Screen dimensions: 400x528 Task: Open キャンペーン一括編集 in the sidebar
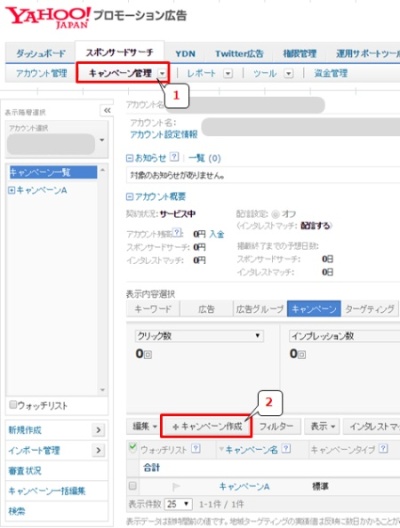pyautogui.click(x=47, y=491)
